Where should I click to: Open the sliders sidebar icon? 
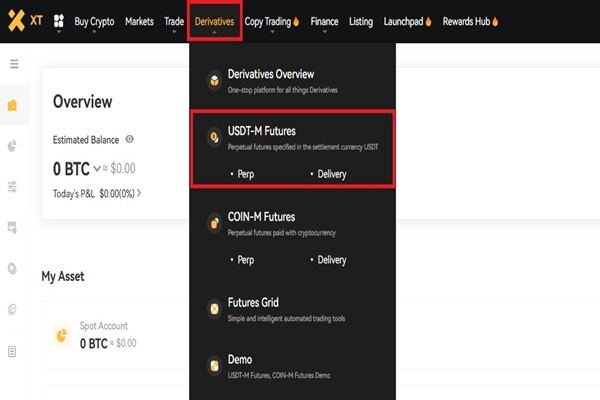[x=12, y=187]
